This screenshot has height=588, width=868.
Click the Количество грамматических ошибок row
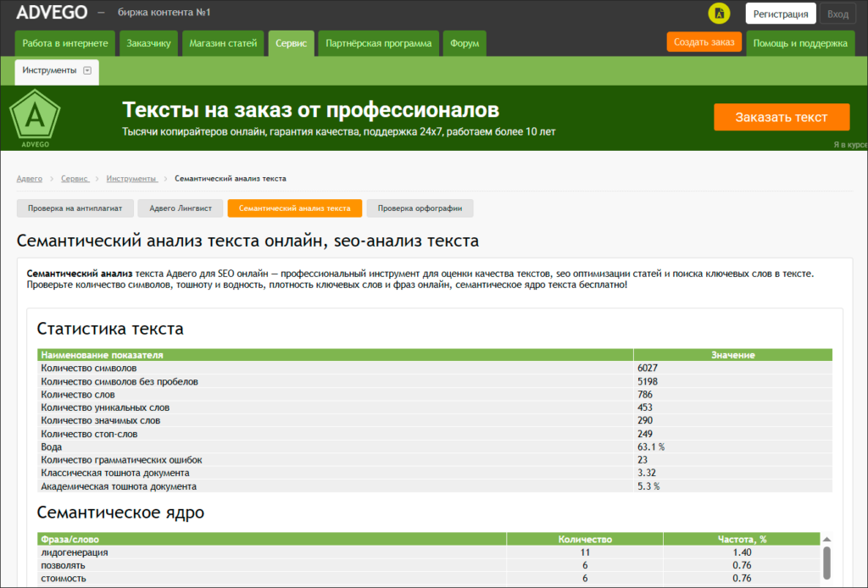pyautogui.click(x=435, y=460)
